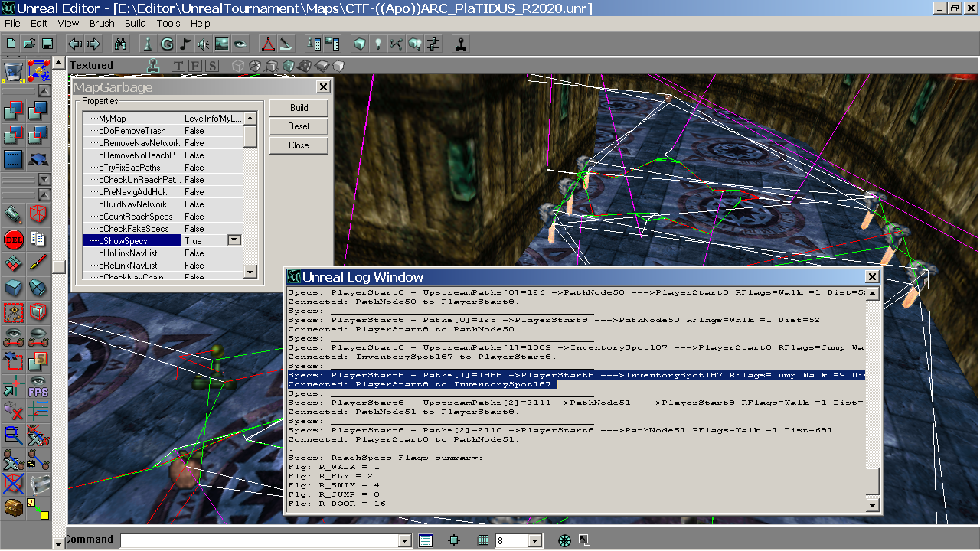Click the Subtract brush CSG icon

[x=38, y=112]
